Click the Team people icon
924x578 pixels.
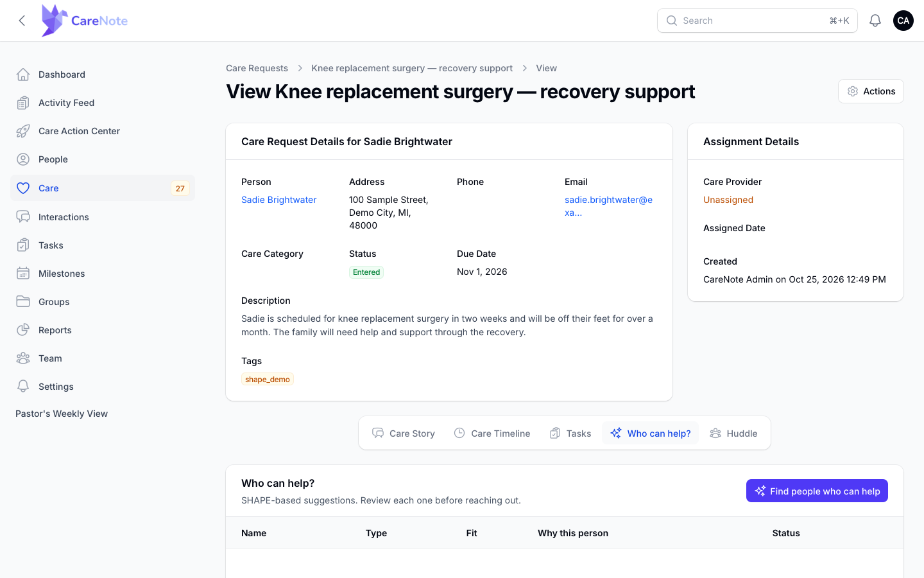pyautogui.click(x=23, y=358)
